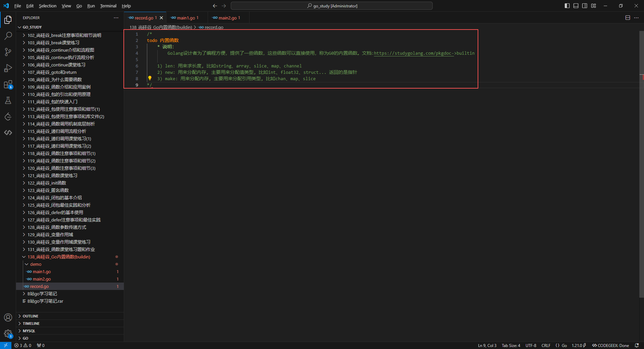Open editor More Actions ellipsis
Viewport: 644px width, 349px height.
[x=636, y=18]
